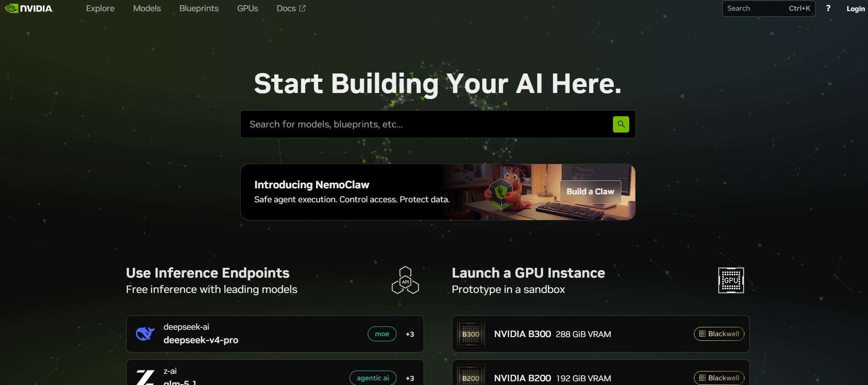Click the 192 GiB VRAM text

(584, 378)
